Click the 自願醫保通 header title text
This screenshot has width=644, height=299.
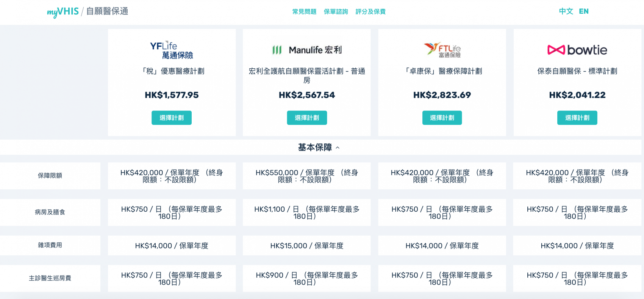107,11
